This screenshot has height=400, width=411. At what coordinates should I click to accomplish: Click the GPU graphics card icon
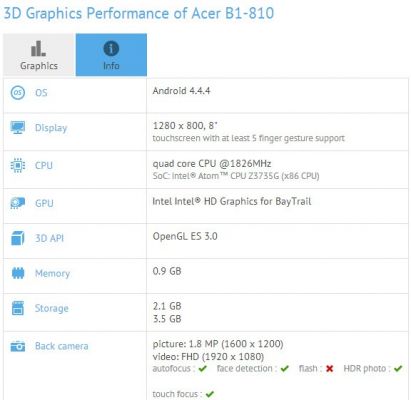[x=18, y=203]
